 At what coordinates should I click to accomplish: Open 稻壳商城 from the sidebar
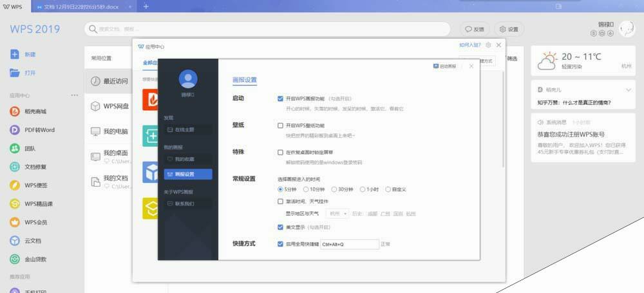pyautogui.click(x=28, y=111)
